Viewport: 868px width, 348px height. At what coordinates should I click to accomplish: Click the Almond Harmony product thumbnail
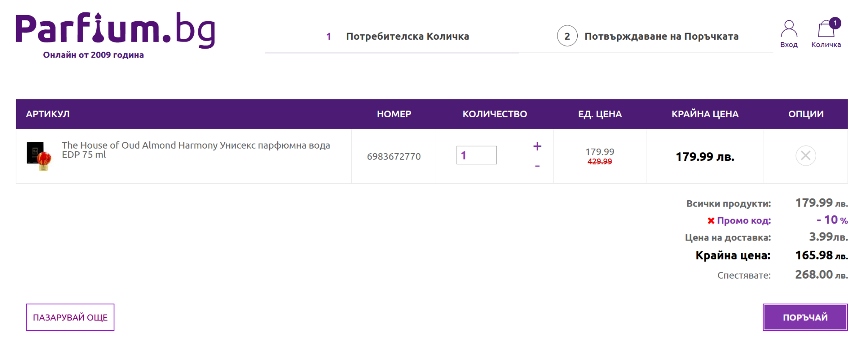point(39,156)
